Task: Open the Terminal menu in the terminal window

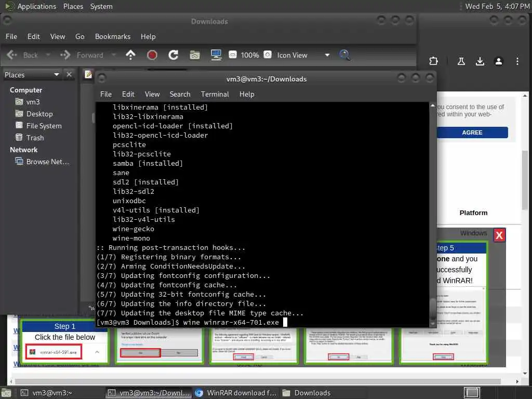Action: pos(215,95)
